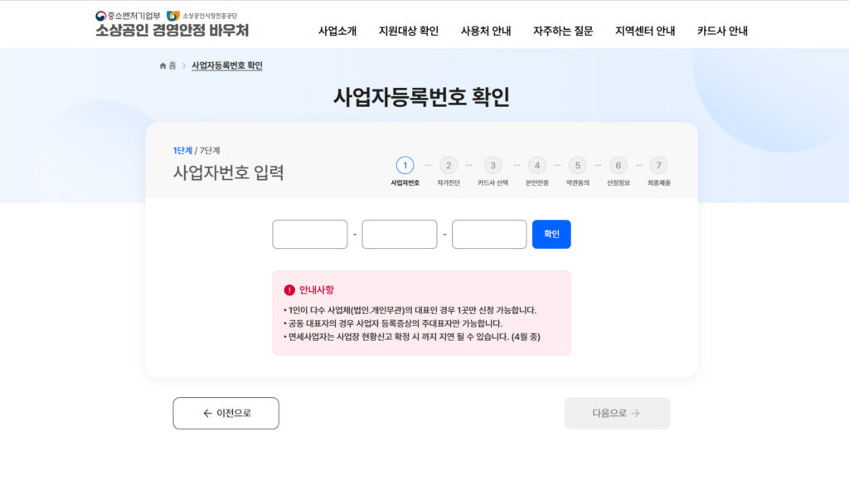The width and height of the screenshot is (849, 504).
Task: Select step 7 circle 최종제출
Action: (659, 165)
